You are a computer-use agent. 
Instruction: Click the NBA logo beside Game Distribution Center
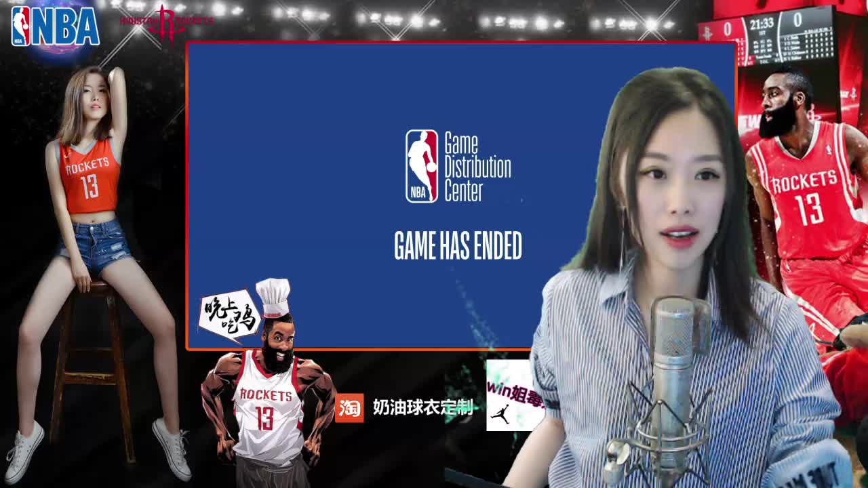[422, 166]
